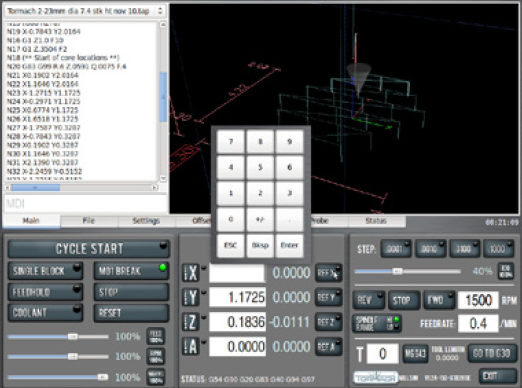
Task: Click the EXIT button
Action: (x=498, y=377)
